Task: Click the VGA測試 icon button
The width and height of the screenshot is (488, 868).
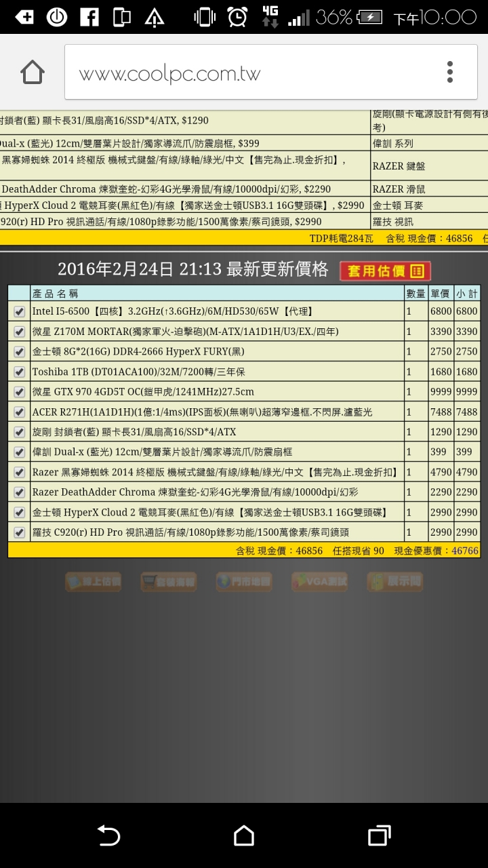Action: pos(319,581)
